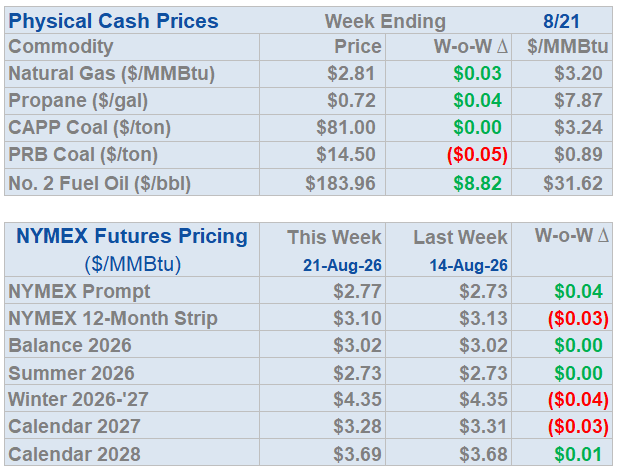Click the Summer 2026 row label
This screenshot has width=621, height=472.
(x=71, y=373)
